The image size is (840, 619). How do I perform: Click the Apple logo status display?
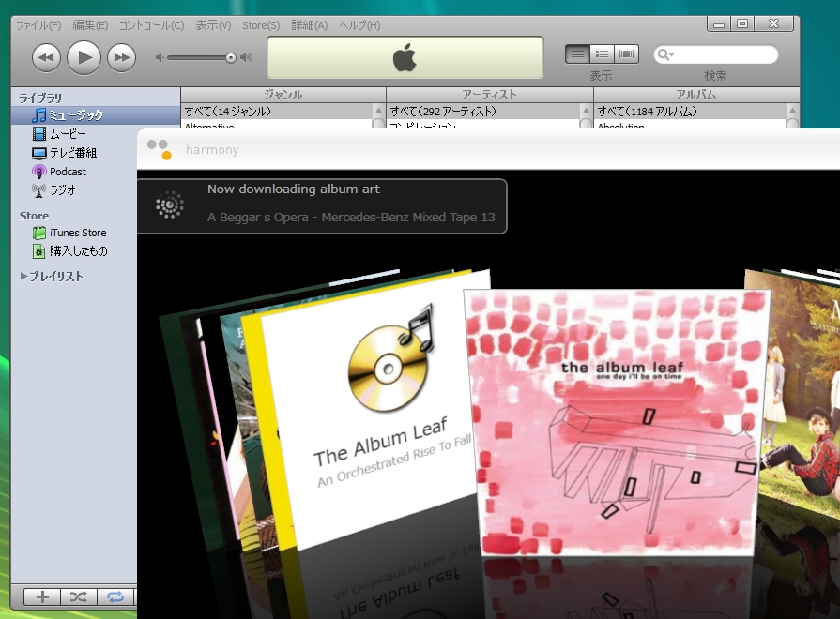pyautogui.click(x=405, y=58)
